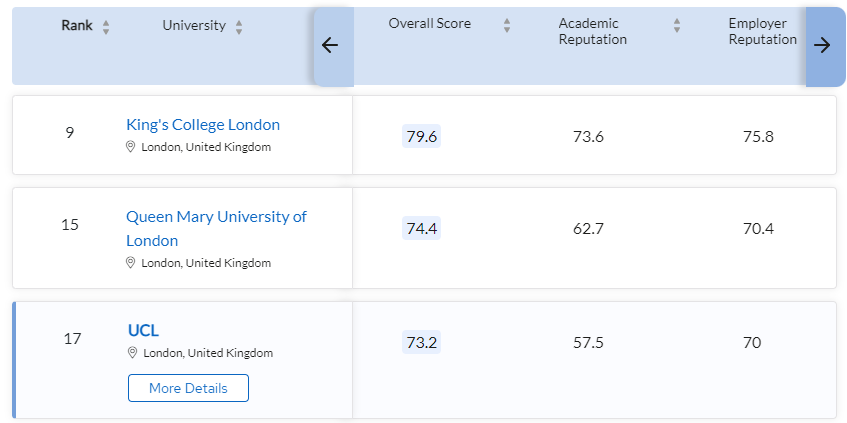Screen dimensions: 847x423
Task: Sort table by University name
Action: pyautogui.click(x=238, y=27)
